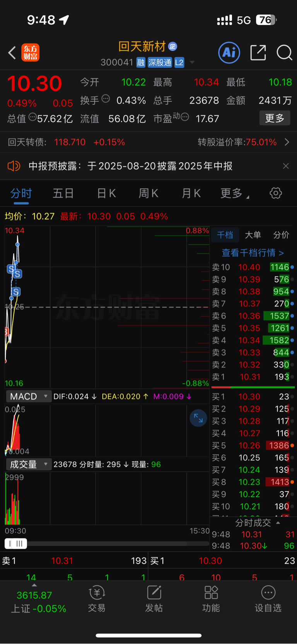Tap the 买2 10.29 order row

[253, 409]
